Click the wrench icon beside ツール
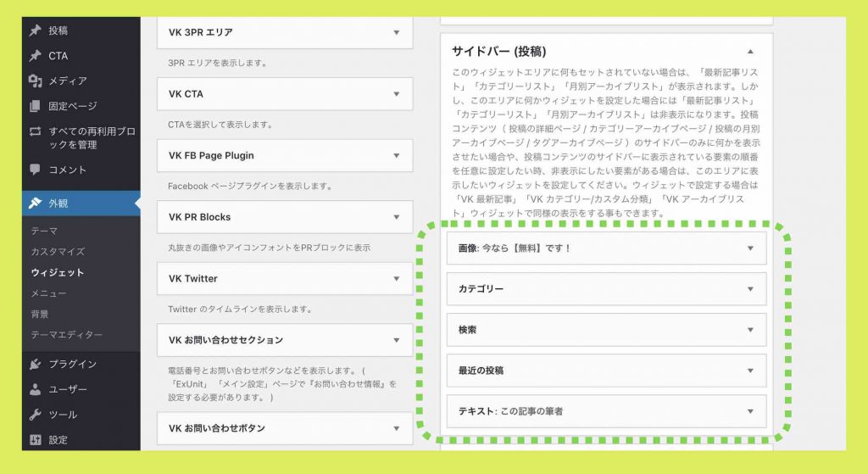Viewport: 868px width, 474px height. point(36,414)
